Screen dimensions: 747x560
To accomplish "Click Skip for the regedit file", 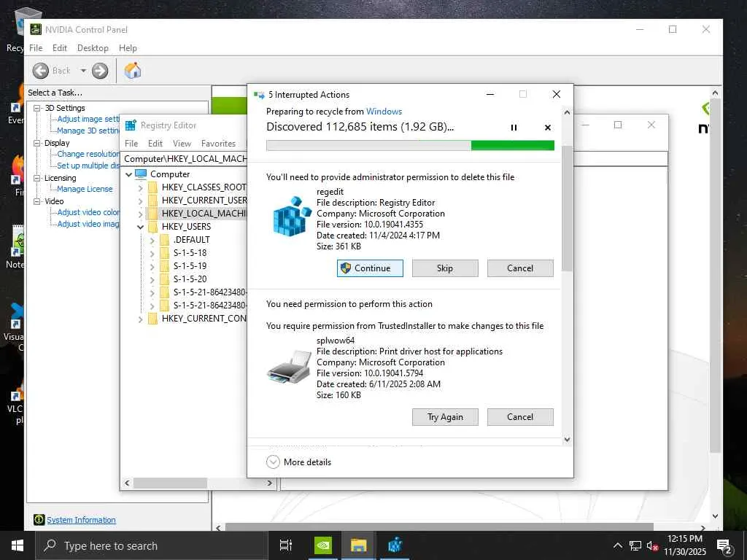I will pyautogui.click(x=445, y=268).
